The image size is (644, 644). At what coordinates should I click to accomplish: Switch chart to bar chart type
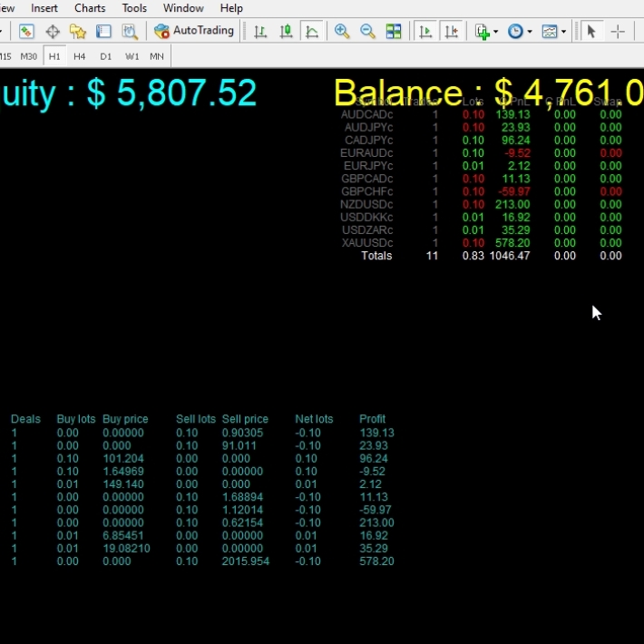coord(260,31)
